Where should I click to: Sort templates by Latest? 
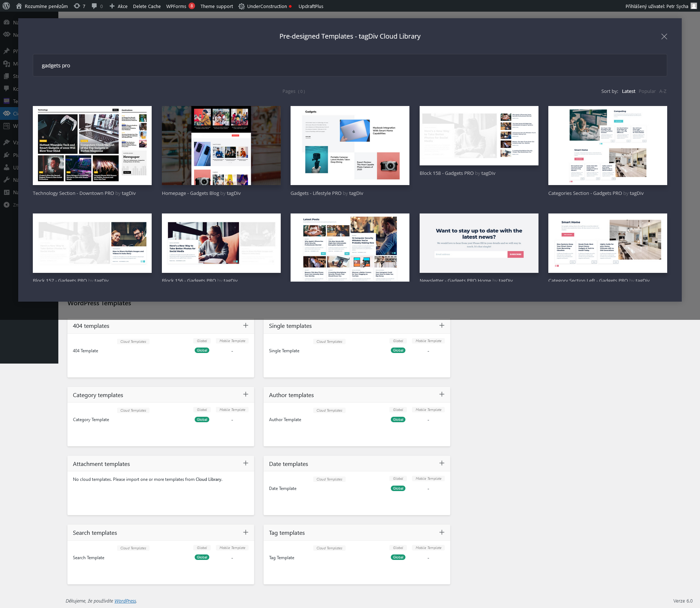tap(629, 91)
